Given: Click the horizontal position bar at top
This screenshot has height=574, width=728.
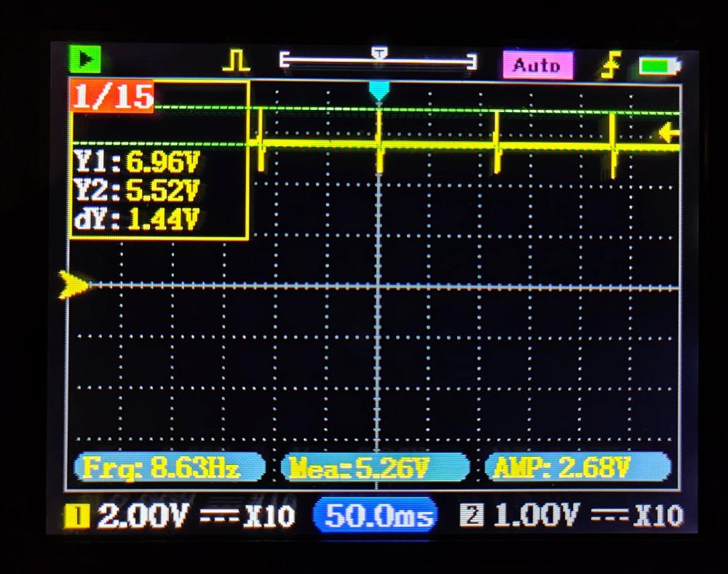Looking at the screenshot, I should point(379,61).
